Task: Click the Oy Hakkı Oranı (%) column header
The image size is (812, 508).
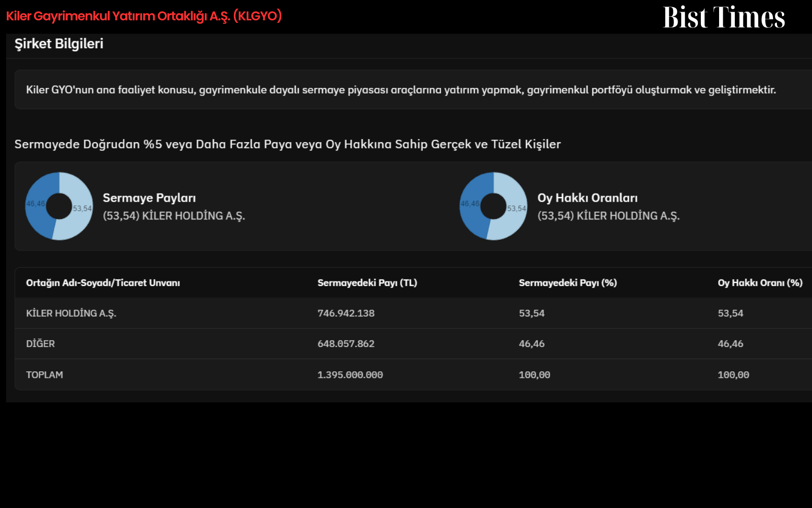Action: pyautogui.click(x=760, y=283)
